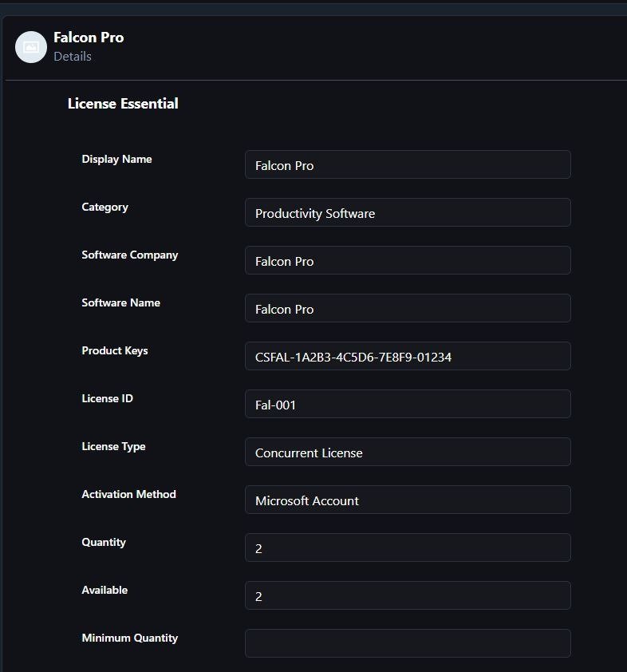Click the empty Minimum Quantity field
Viewport: 627px width, 672px height.
(x=408, y=644)
